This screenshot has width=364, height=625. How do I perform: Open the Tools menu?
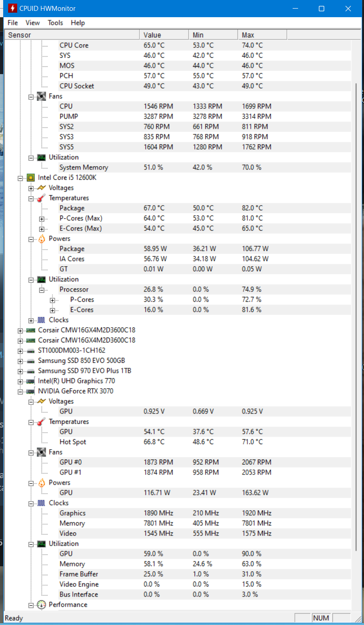coord(56,23)
